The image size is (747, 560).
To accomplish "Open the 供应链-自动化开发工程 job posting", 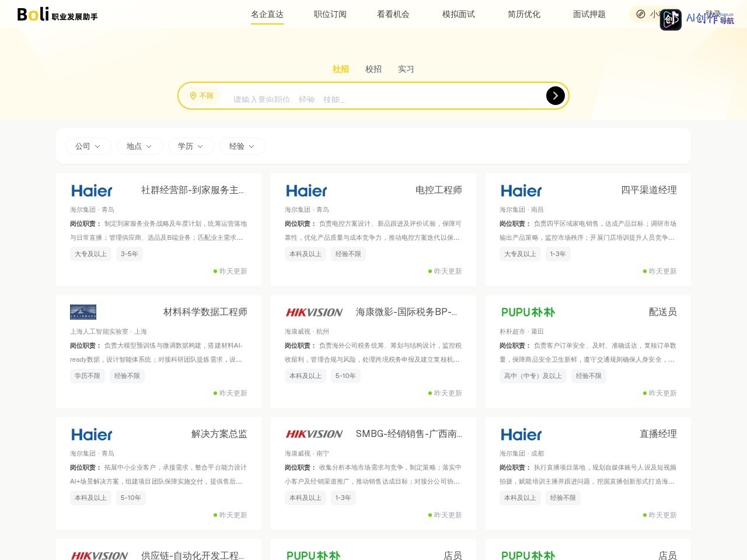I will tap(193, 555).
